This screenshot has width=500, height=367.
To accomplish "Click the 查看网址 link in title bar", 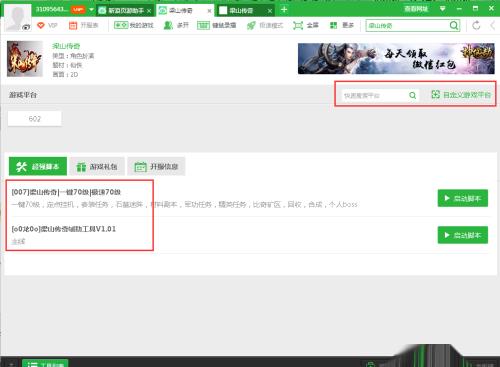I will coord(416,9).
